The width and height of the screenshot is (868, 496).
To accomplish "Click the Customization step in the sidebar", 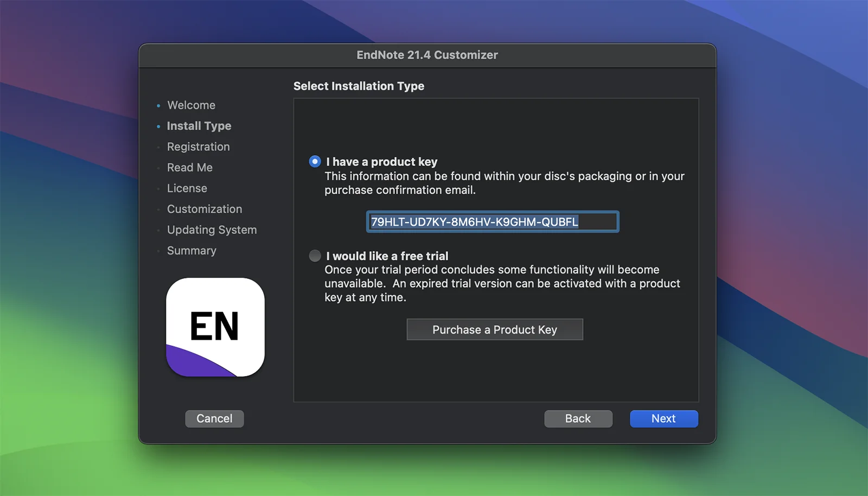I will [x=205, y=209].
